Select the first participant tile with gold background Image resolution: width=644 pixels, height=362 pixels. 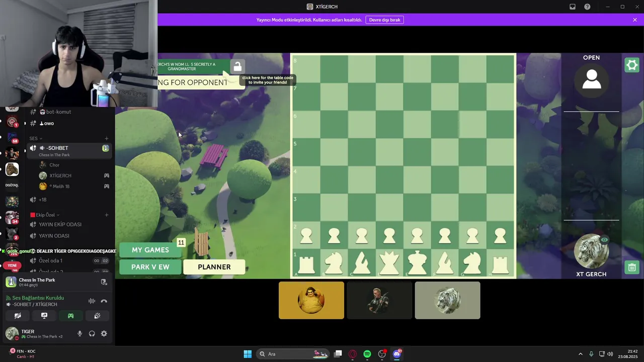point(311,300)
